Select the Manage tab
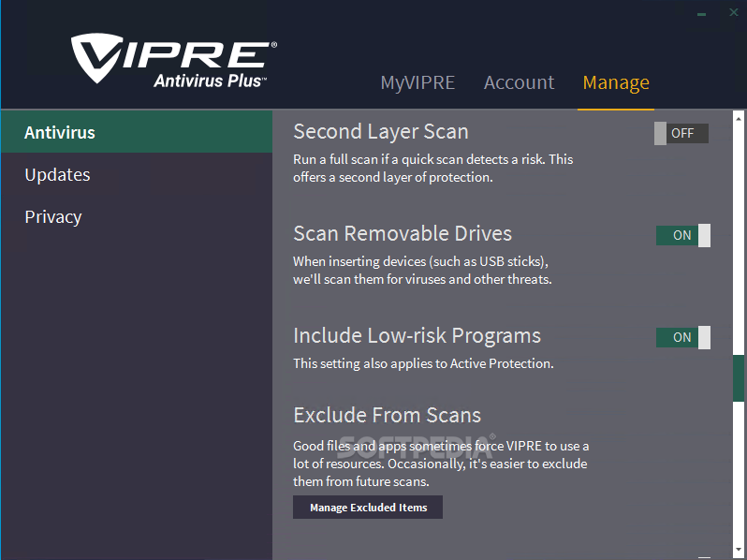Viewport: 747px width, 560px height. pyautogui.click(x=616, y=83)
